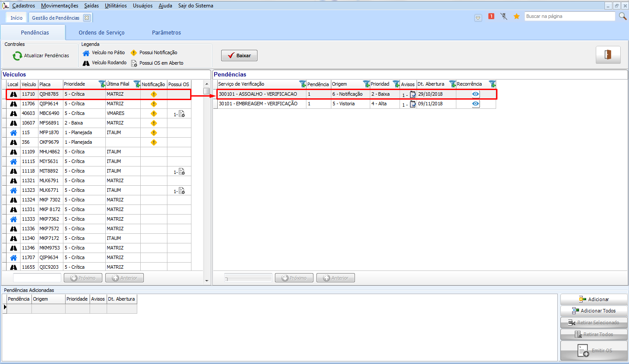This screenshot has height=364, width=629.
Task: Click the home icon for vehicle 115
Action: tap(14, 132)
